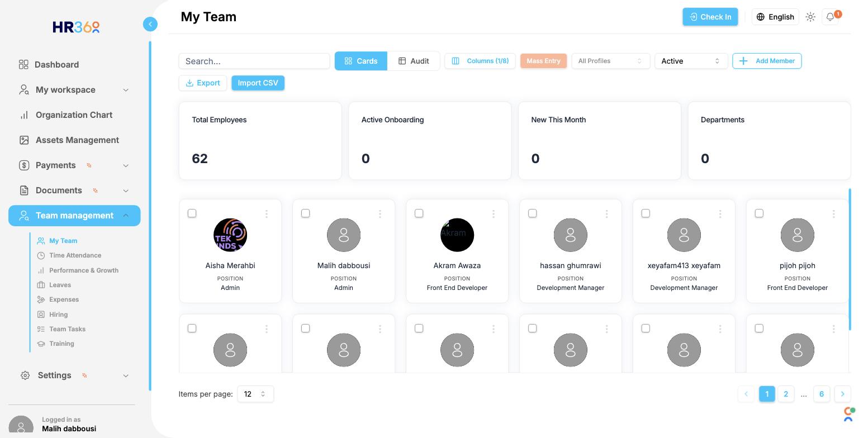Image resolution: width=868 pixels, height=438 pixels.
Task: Collapse the sidebar with the round arrow button
Action: (150, 24)
